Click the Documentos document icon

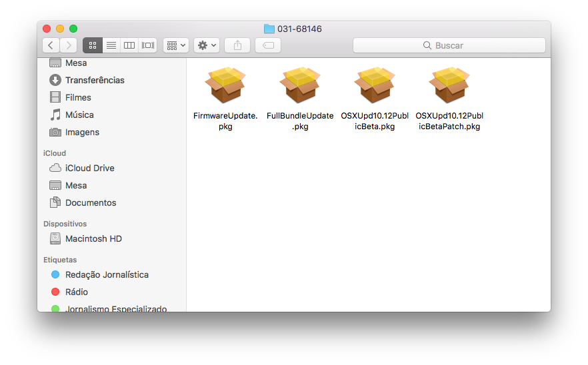(55, 202)
